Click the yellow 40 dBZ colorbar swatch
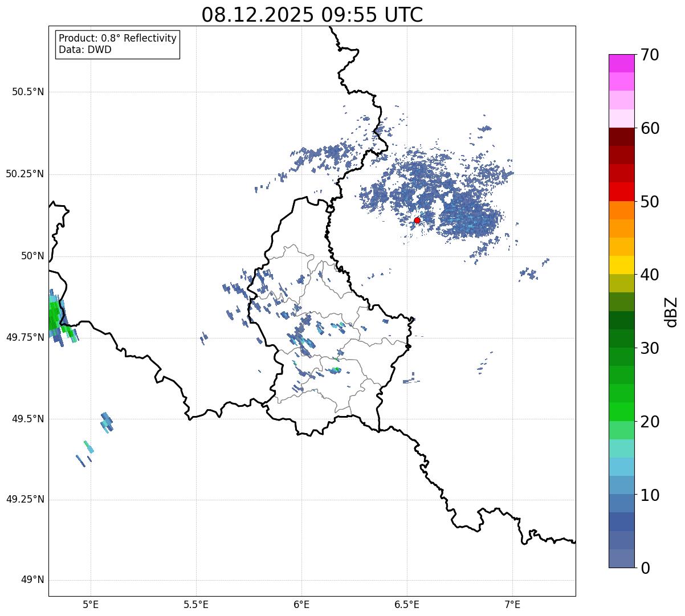Viewport: 685px width, 616px height. [x=622, y=265]
